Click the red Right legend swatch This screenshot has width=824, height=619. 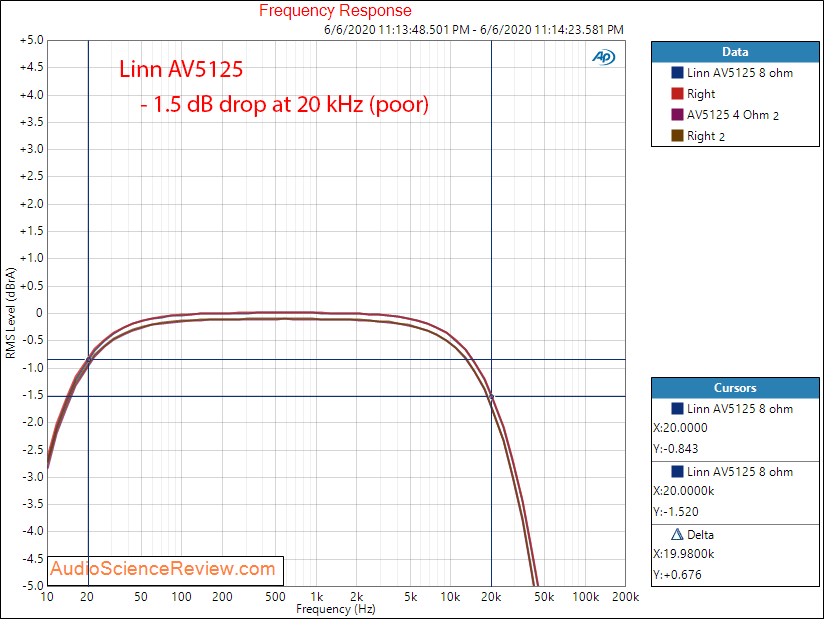677,94
